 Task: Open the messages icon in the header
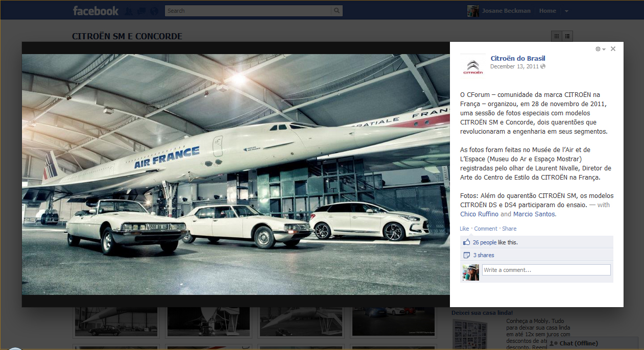click(x=141, y=11)
